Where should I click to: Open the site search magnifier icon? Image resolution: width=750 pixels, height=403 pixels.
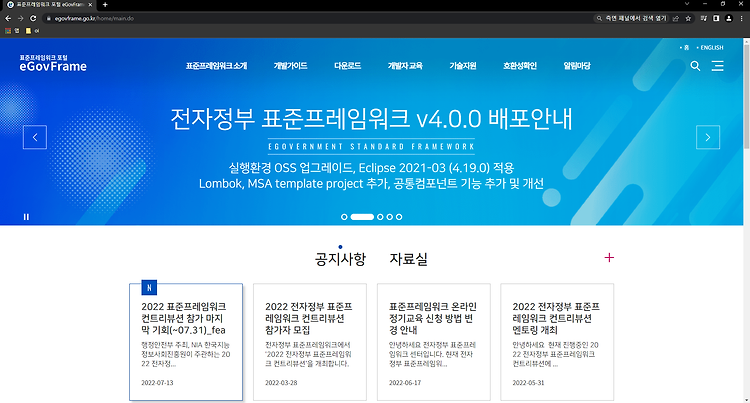point(695,66)
